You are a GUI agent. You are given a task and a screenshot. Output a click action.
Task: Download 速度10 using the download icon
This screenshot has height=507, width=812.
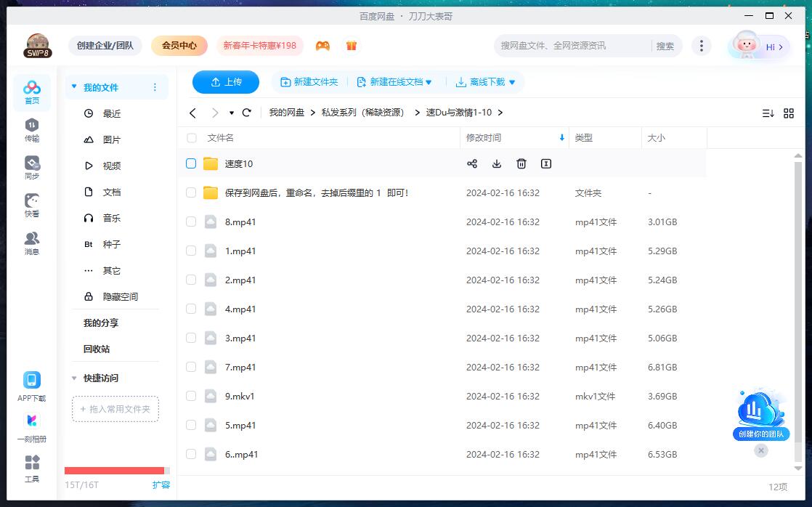click(497, 163)
